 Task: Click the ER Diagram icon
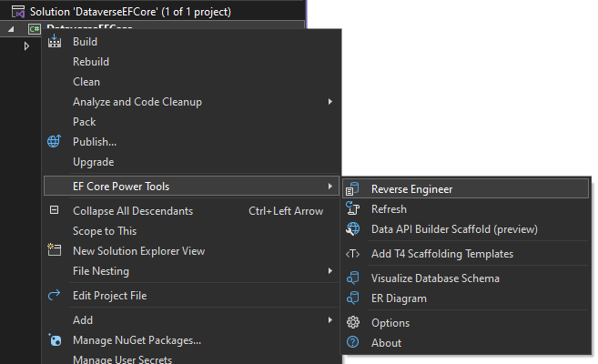pos(352,298)
